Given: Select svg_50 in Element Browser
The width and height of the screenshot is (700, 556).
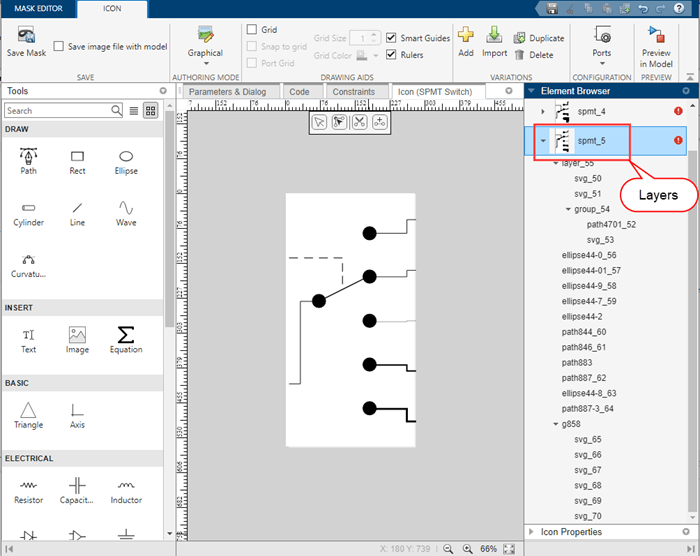Looking at the screenshot, I should click(x=588, y=178).
